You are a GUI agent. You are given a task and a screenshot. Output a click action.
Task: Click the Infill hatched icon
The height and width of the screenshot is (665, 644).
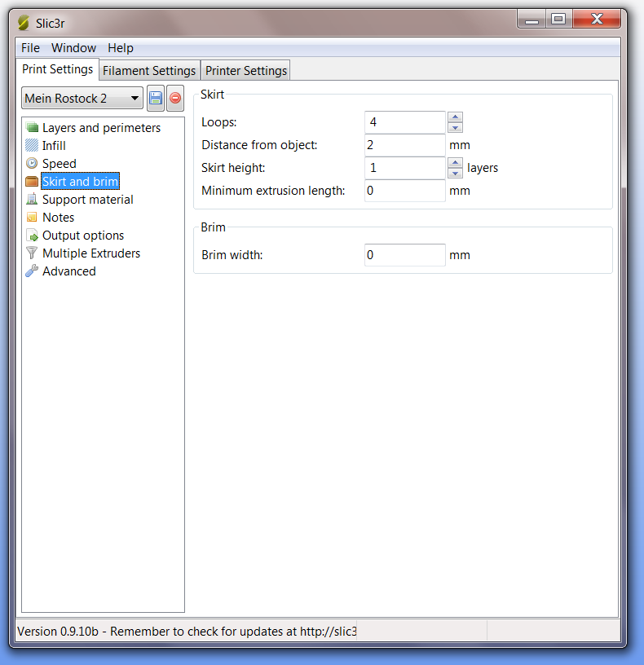point(32,145)
